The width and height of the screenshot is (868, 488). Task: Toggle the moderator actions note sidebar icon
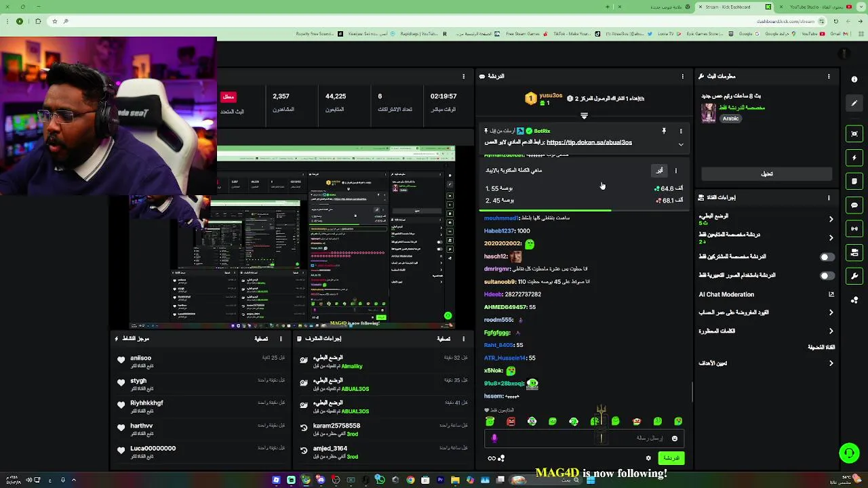[854, 181]
